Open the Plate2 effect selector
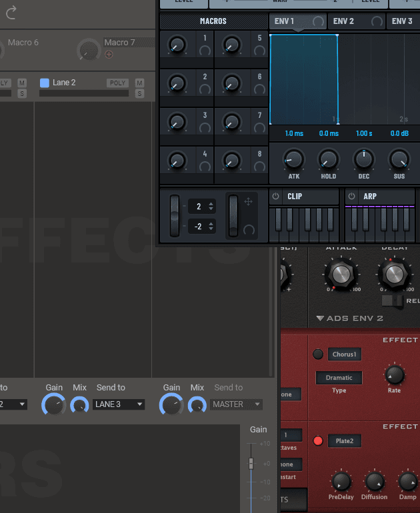The height and width of the screenshot is (513, 420). tap(345, 440)
